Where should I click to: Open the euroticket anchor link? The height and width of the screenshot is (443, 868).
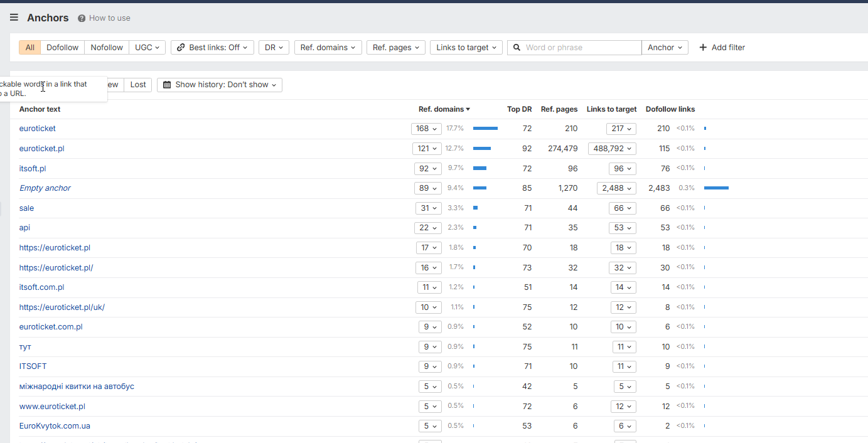click(x=38, y=129)
